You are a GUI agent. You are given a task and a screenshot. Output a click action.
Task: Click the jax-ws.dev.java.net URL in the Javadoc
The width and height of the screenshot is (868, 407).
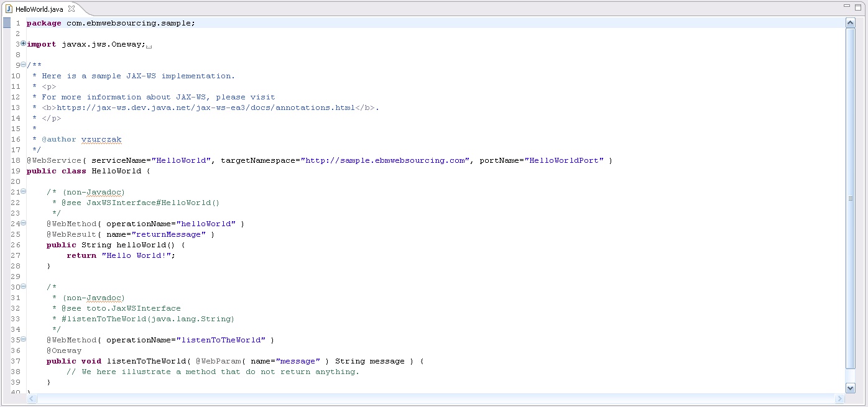point(206,107)
